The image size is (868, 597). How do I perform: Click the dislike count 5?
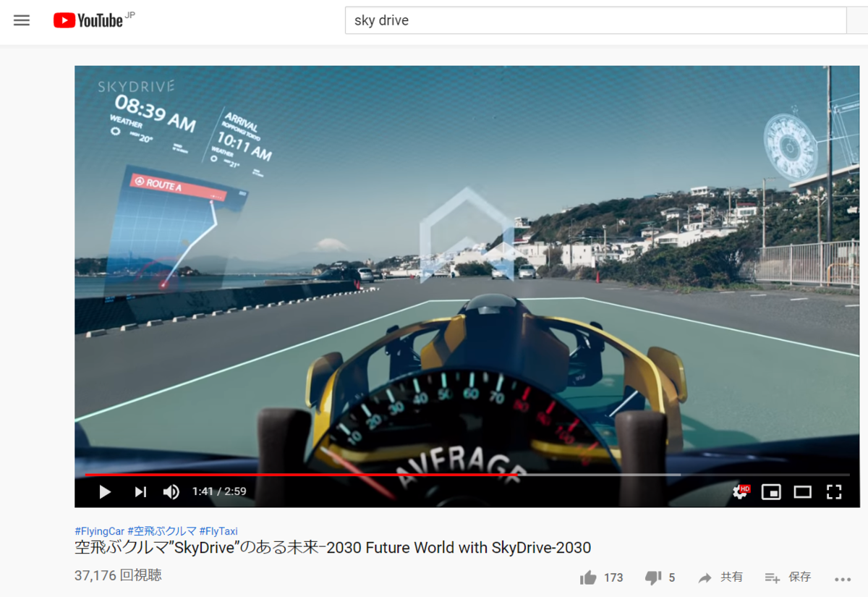(x=672, y=577)
